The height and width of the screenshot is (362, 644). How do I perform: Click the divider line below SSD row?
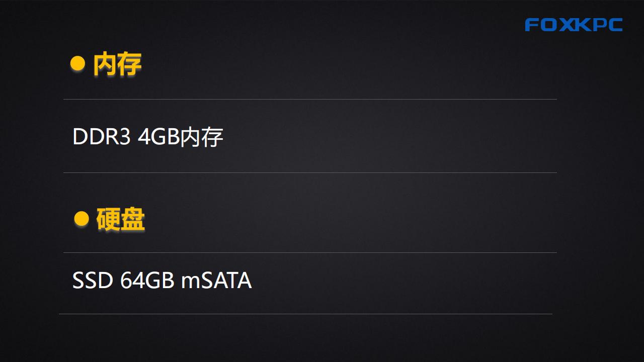[305, 314]
